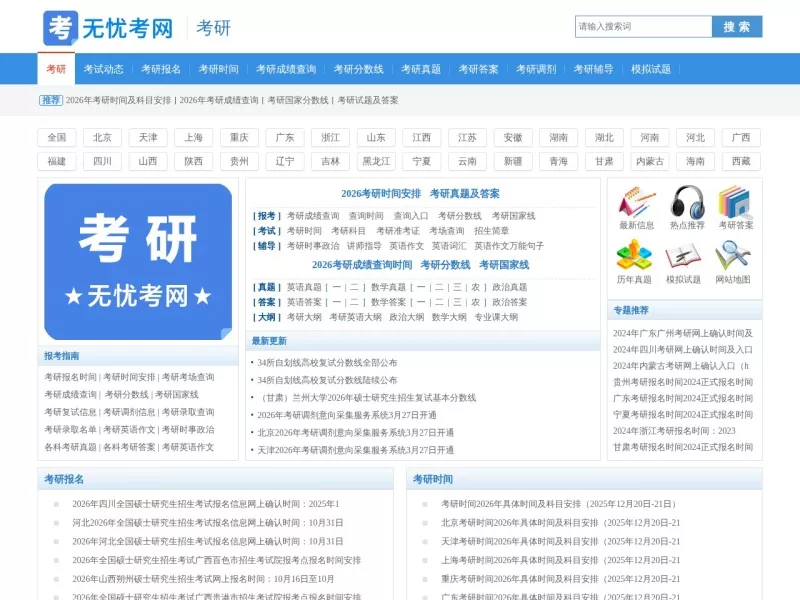Open the 考研时间 section heading
The height and width of the screenshot is (600, 800).
pos(433,480)
